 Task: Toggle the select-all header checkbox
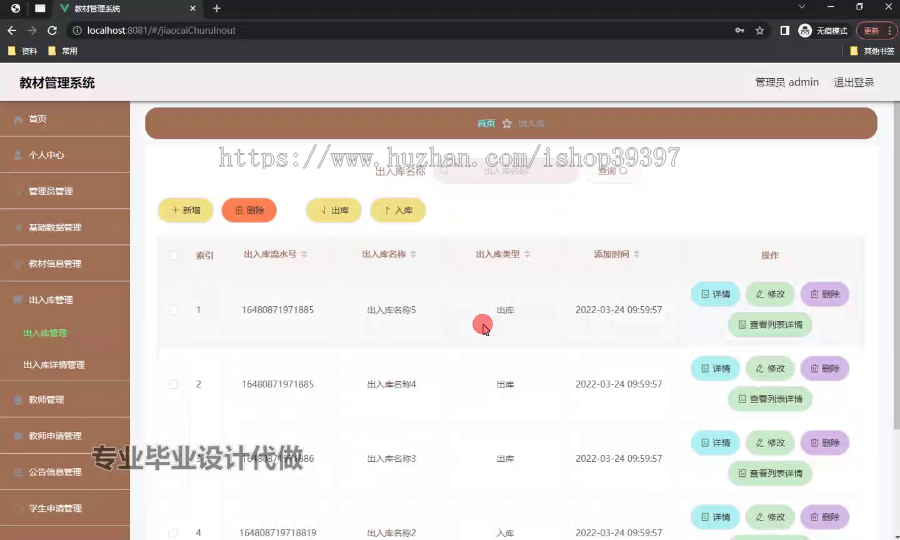tap(173, 255)
